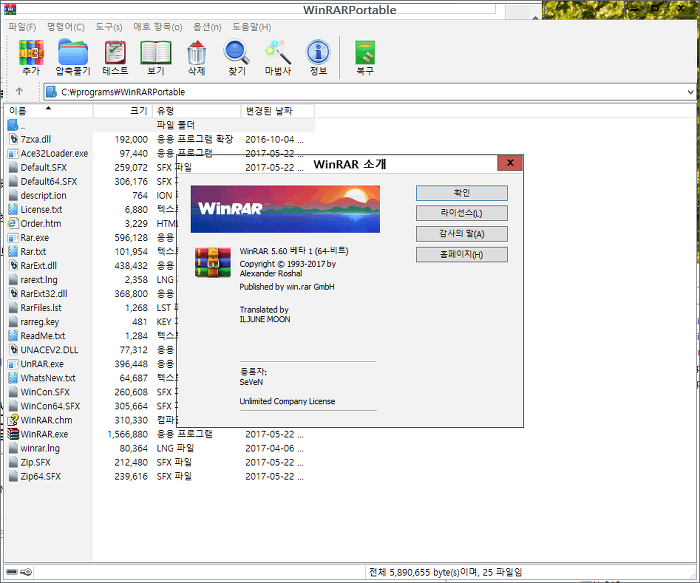This screenshot has height=583, width=700.
Task: Click the UnRAR.exe file icon
Action: [13, 364]
